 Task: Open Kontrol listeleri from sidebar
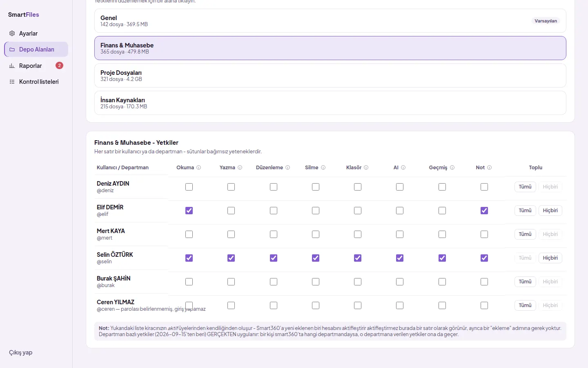point(36,82)
